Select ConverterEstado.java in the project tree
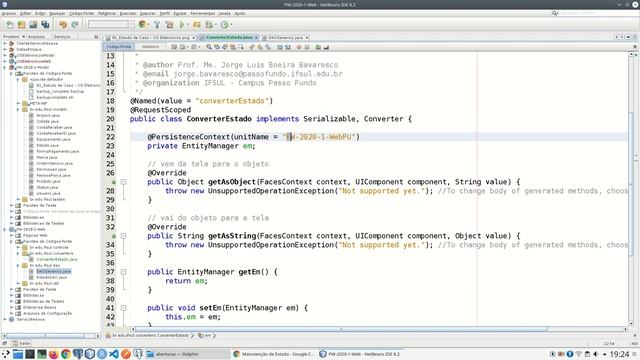 pos(57,259)
